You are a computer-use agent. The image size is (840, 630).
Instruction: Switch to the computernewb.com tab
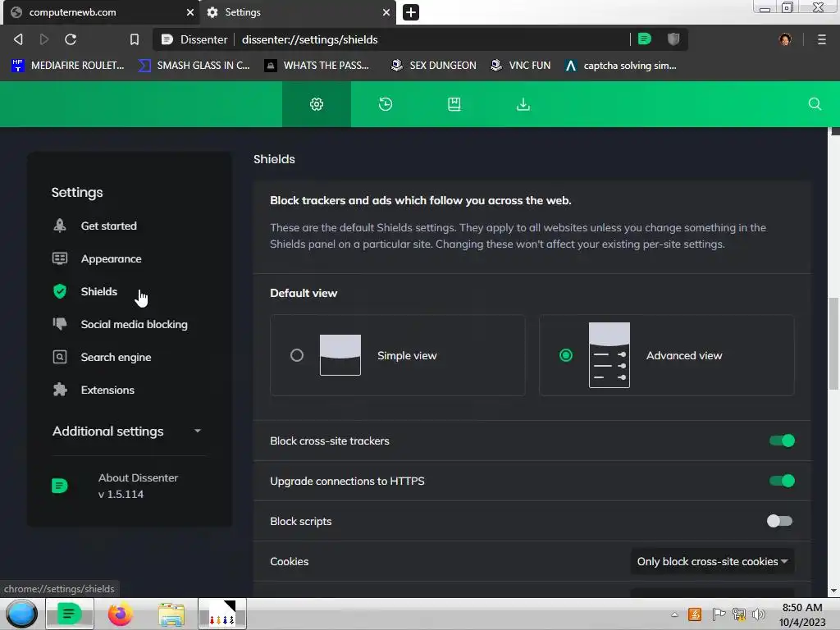tap(102, 12)
